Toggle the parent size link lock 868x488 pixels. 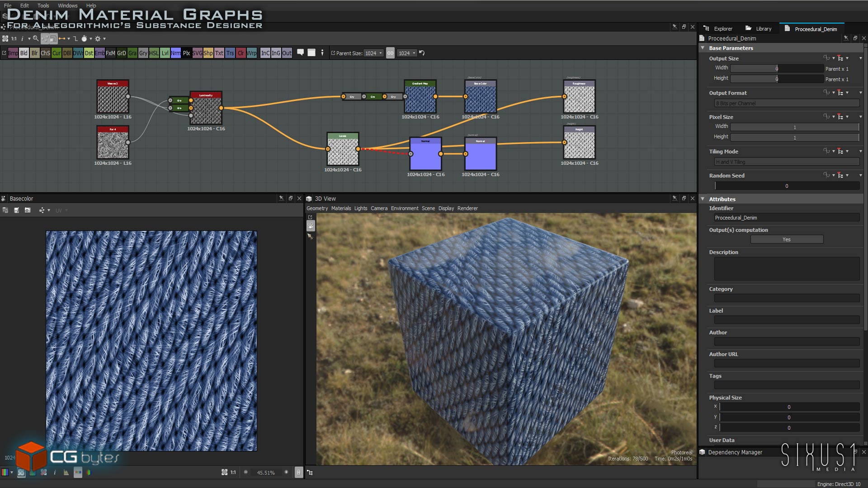click(390, 53)
